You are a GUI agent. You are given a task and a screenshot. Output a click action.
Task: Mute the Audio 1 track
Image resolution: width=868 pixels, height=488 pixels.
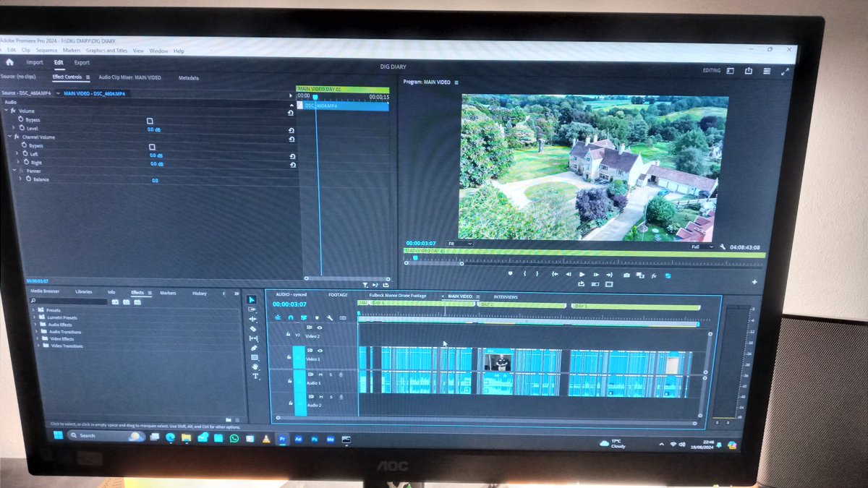pyautogui.click(x=320, y=374)
